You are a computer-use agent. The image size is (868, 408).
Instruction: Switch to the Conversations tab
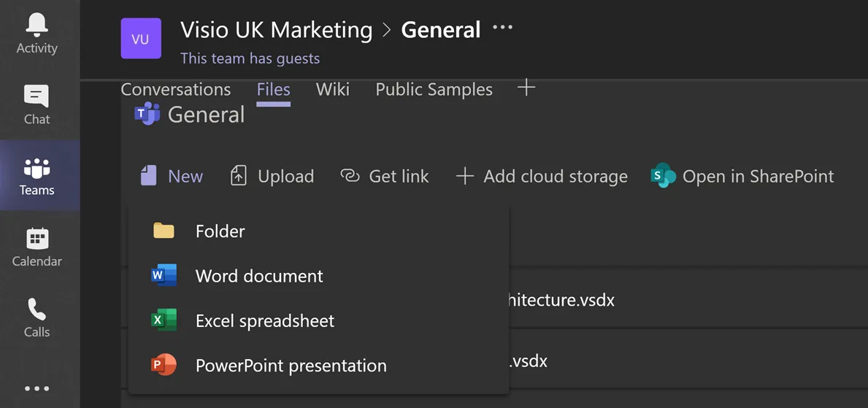point(175,90)
